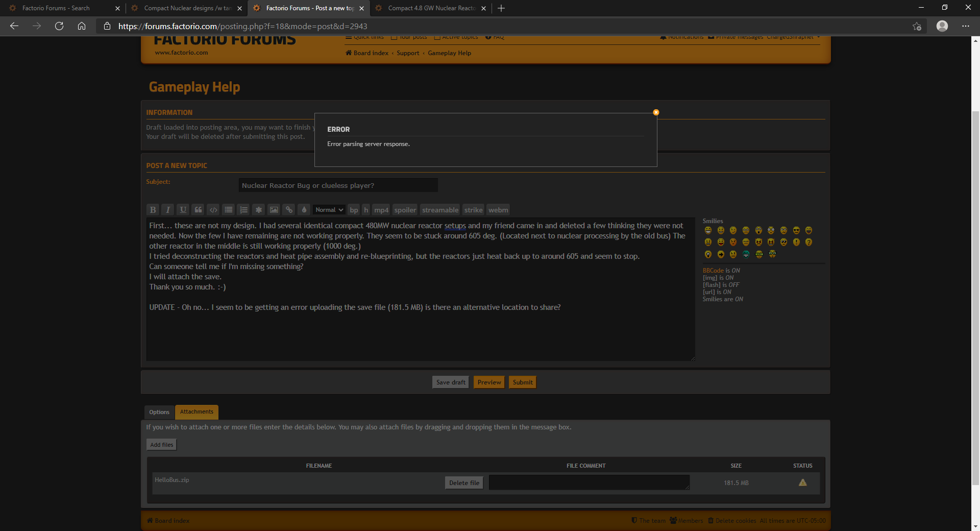Toggle bold formatting in the post editor
This screenshot has width=980, height=531.
click(x=153, y=210)
